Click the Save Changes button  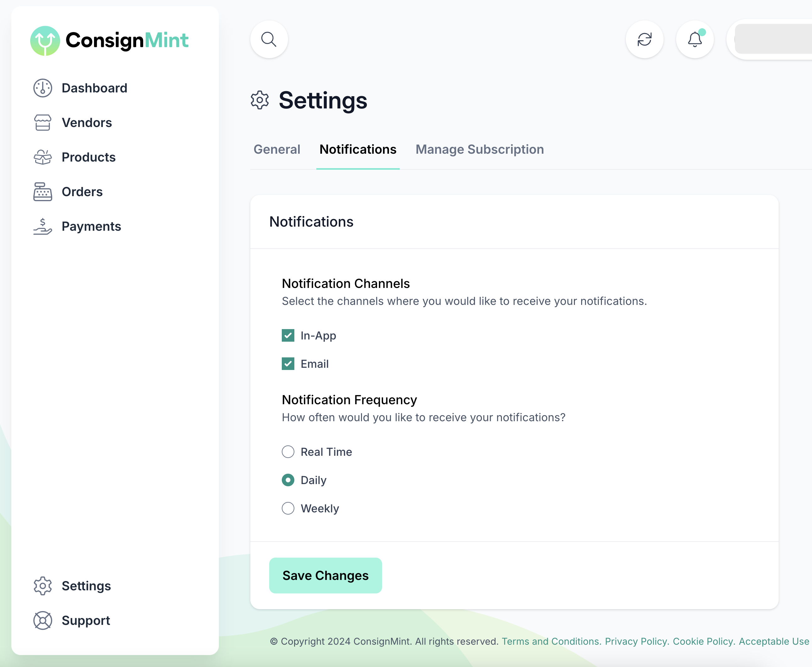point(325,575)
